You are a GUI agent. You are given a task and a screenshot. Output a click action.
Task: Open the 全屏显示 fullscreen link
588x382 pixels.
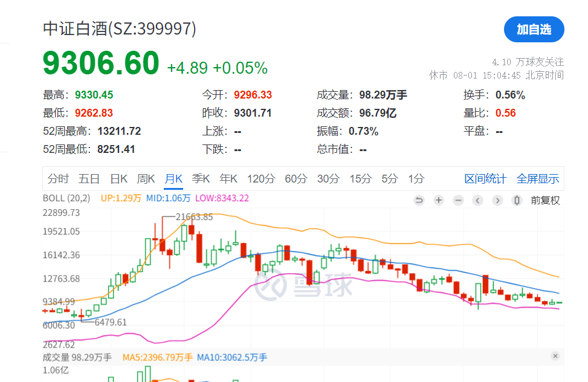[x=537, y=179]
